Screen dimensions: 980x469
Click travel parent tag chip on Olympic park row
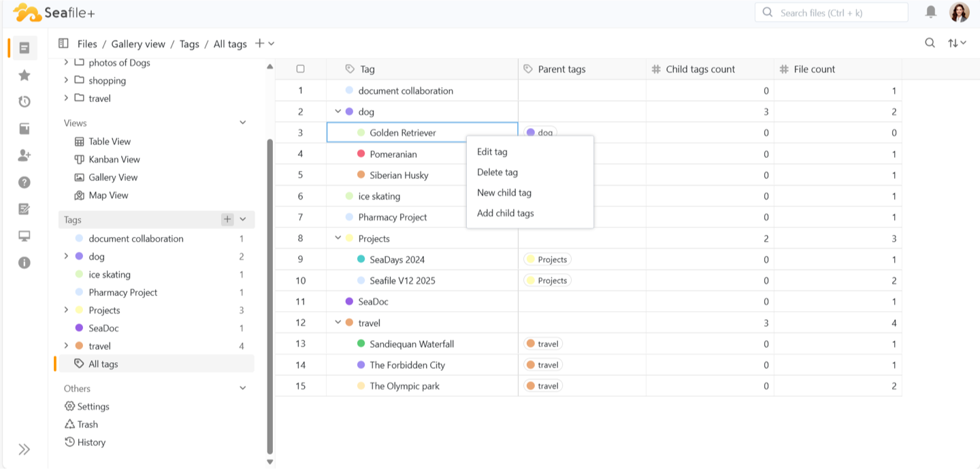[543, 386]
